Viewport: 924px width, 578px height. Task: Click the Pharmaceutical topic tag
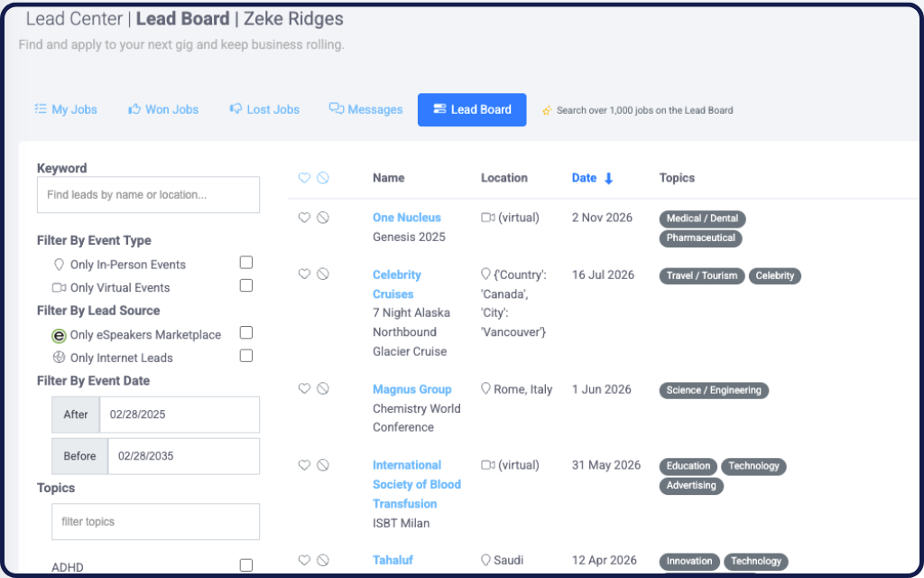(700, 238)
